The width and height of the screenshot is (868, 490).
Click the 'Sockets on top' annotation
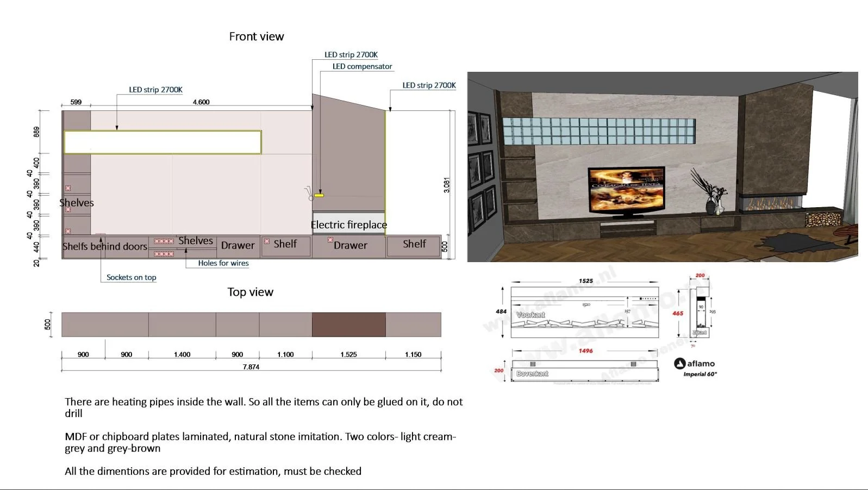click(x=132, y=277)
